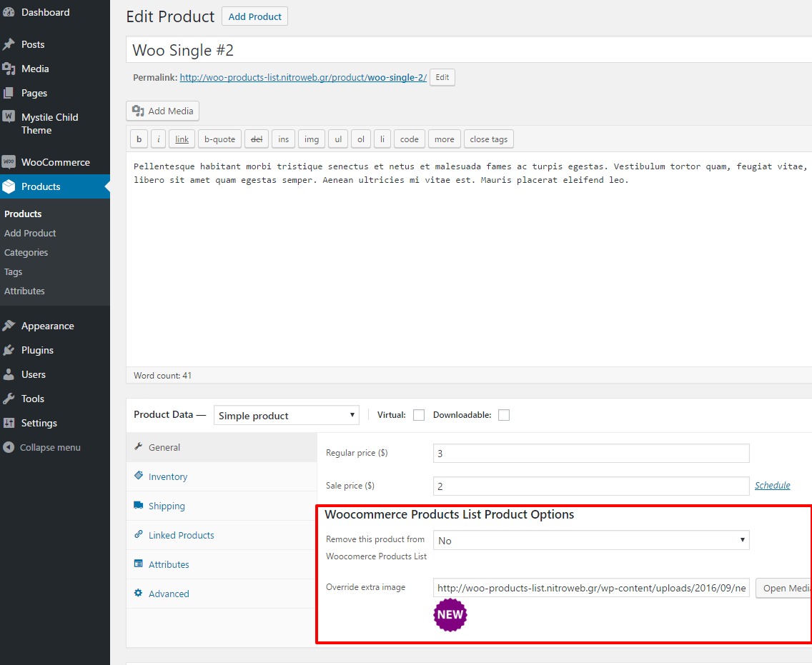Image resolution: width=812 pixels, height=665 pixels.
Task: Click the Appearance paintbrush icon
Action: pos(9,326)
